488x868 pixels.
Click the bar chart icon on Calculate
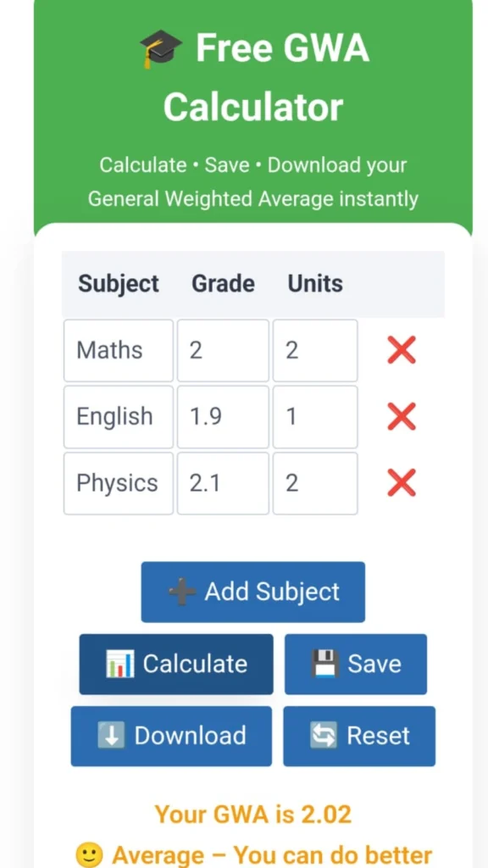tap(119, 664)
